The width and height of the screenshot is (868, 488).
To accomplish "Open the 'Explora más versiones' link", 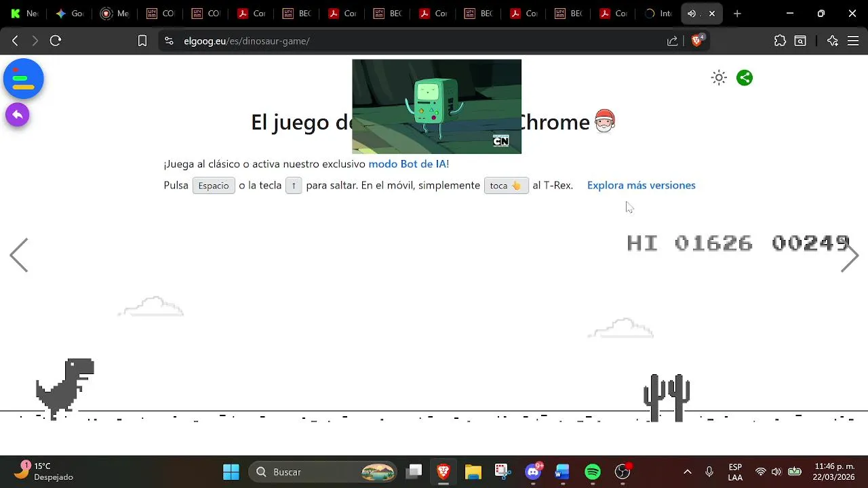I will (642, 185).
